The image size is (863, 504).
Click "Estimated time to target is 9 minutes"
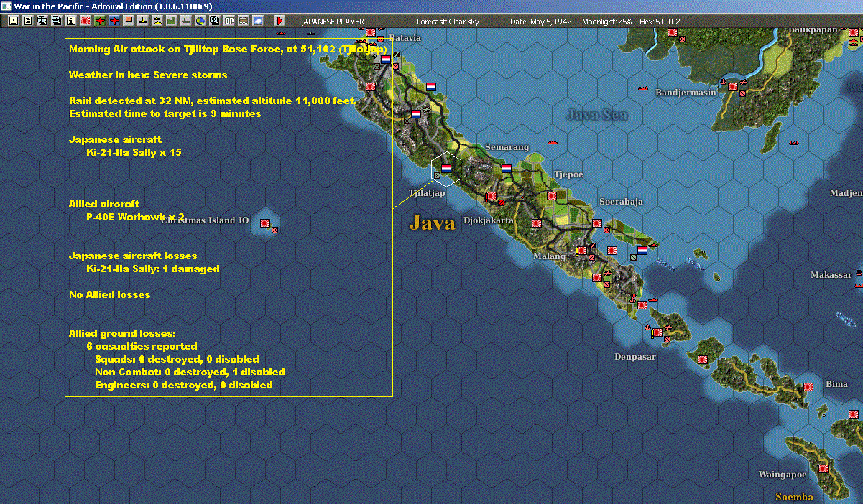coord(165,113)
